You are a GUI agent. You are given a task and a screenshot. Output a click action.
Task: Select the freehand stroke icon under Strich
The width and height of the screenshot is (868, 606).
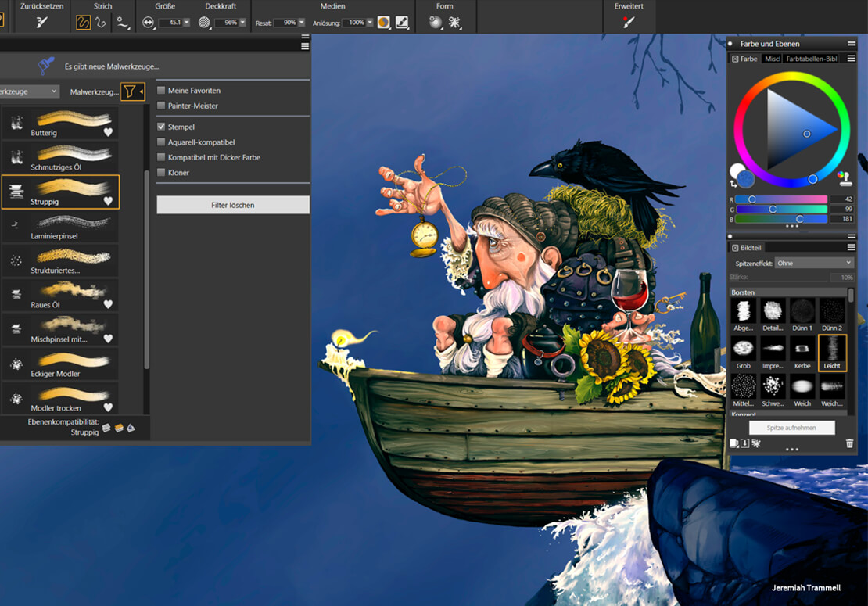tap(83, 22)
